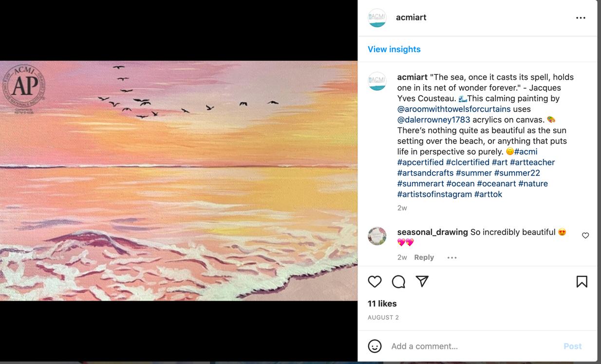
Task: Open the #artistsofinstagram hashtag
Action: (x=434, y=194)
